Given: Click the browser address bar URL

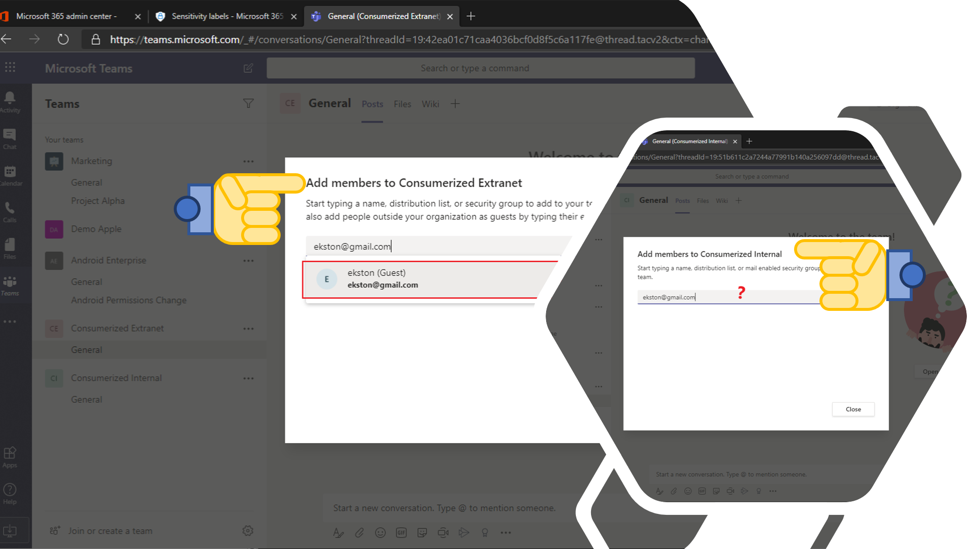Looking at the screenshot, I should pos(409,40).
